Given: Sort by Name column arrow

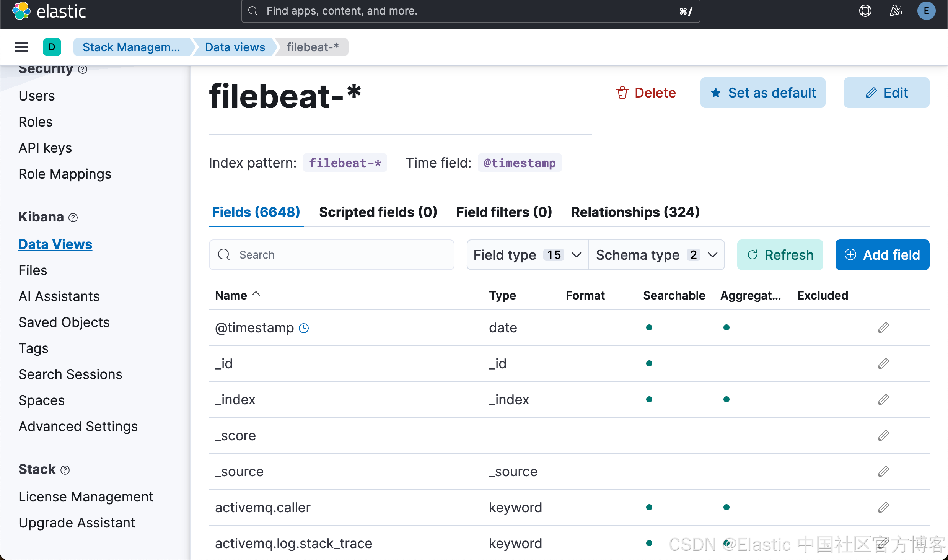Looking at the screenshot, I should click(256, 295).
